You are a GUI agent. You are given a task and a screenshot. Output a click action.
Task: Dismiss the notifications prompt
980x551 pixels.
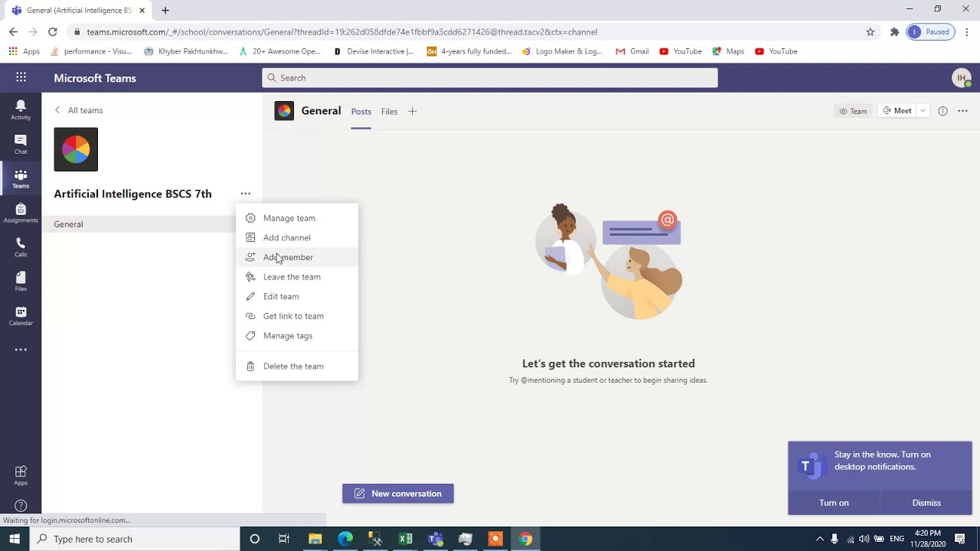[x=926, y=503]
